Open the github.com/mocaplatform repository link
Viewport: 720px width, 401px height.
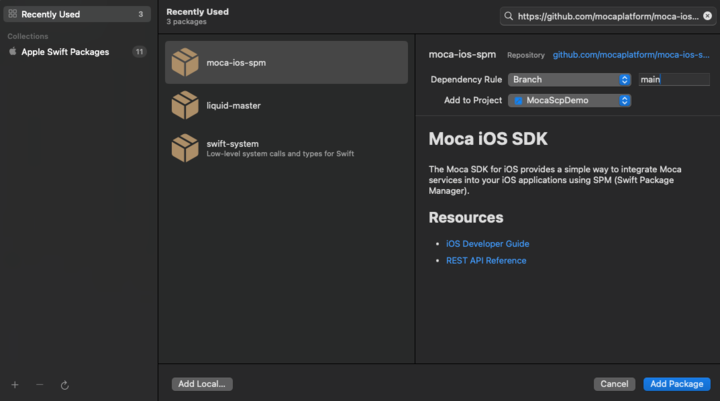click(x=631, y=55)
